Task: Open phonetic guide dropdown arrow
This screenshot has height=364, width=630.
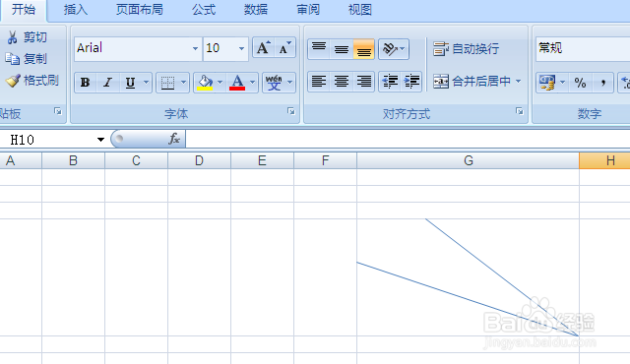Action: pos(290,83)
